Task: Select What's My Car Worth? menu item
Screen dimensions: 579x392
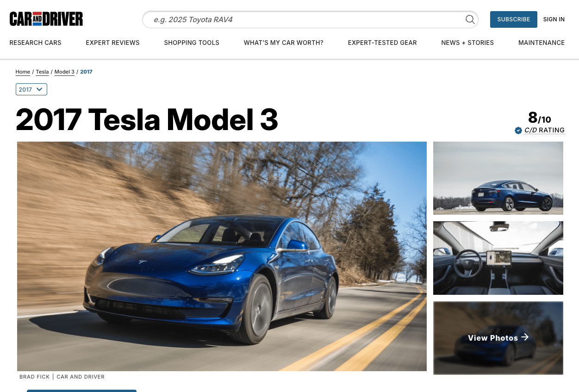Action: click(284, 43)
